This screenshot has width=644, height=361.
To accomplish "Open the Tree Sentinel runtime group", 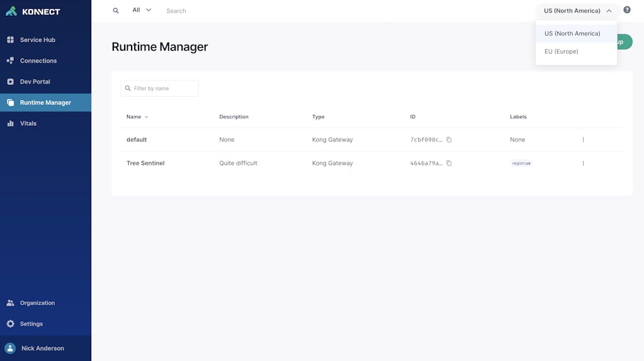I will 145,164.
